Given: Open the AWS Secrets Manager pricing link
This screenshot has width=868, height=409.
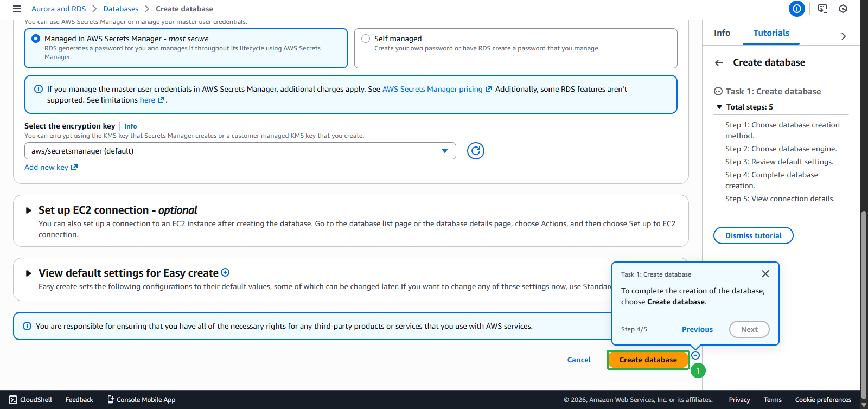Looking at the screenshot, I should (432, 90).
